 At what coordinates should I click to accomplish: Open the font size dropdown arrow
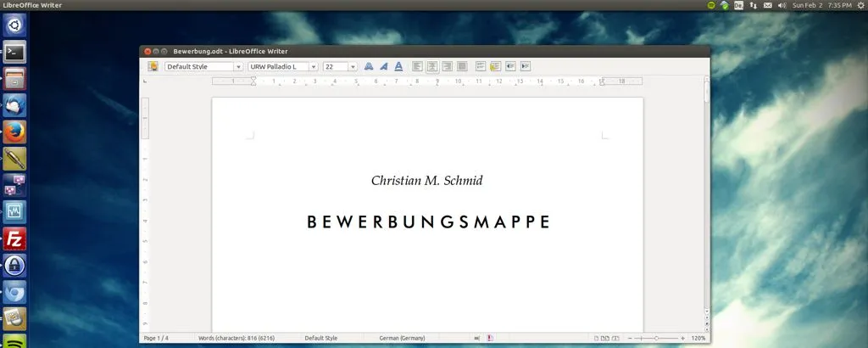tap(353, 66)
